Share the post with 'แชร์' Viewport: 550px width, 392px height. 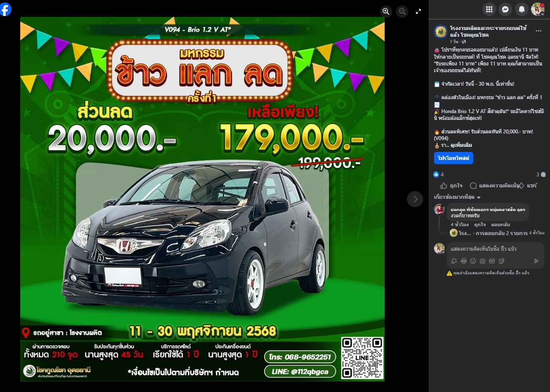click(x=528, y=186)
